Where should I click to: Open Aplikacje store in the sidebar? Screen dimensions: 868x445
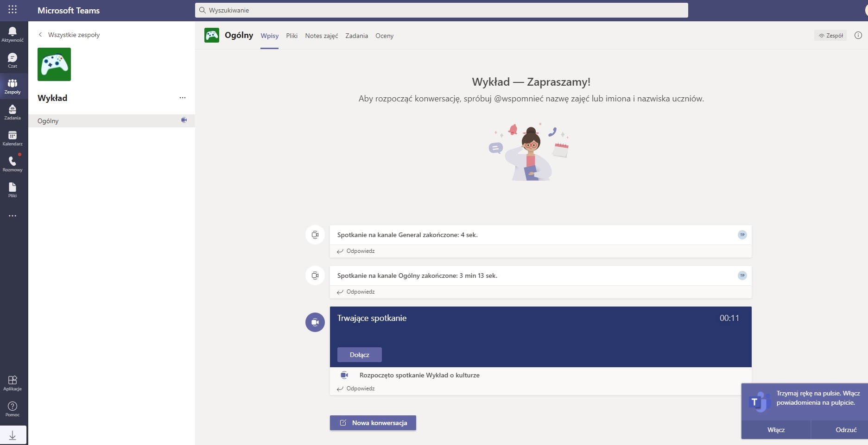coord(13,383)
